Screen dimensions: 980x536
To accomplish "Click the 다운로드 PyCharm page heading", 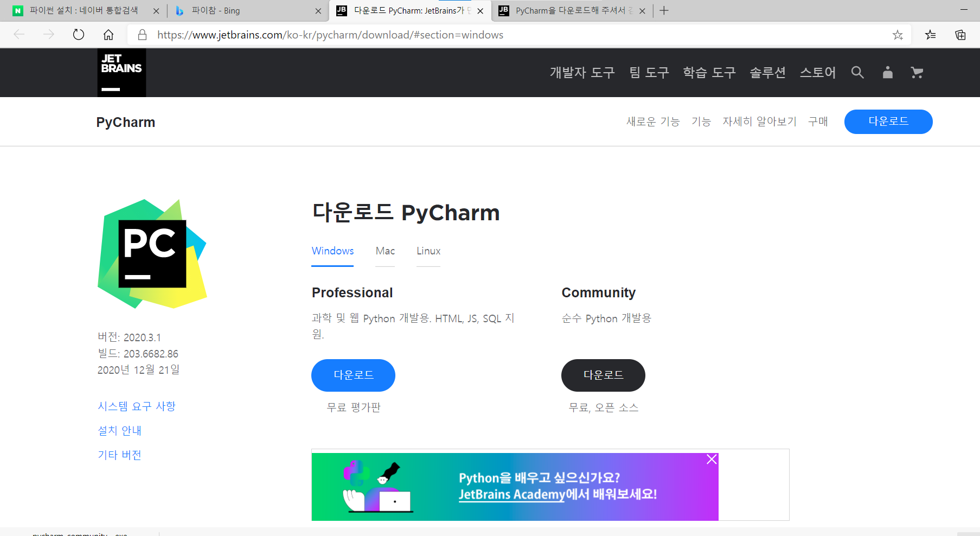I will coord(406,213).
